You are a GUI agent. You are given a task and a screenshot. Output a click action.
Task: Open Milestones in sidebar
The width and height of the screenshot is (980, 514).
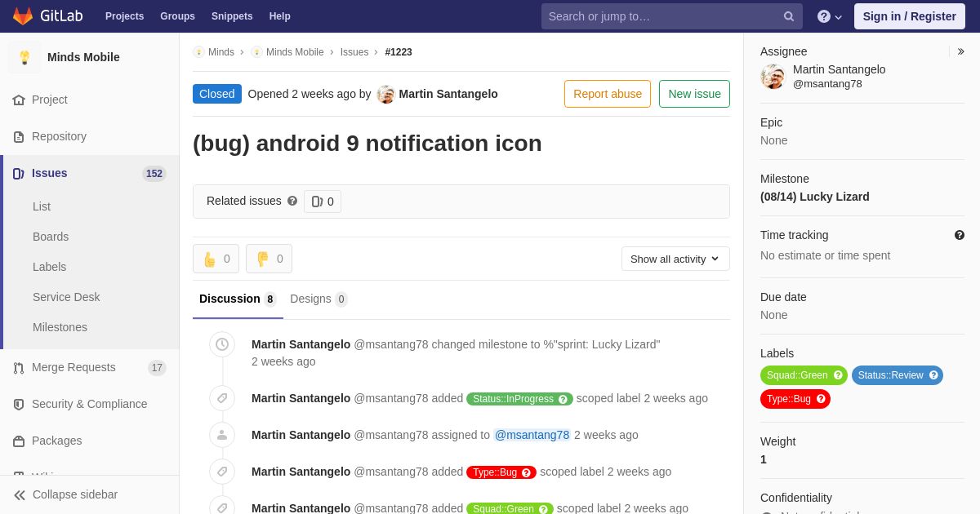coord(60,327)
